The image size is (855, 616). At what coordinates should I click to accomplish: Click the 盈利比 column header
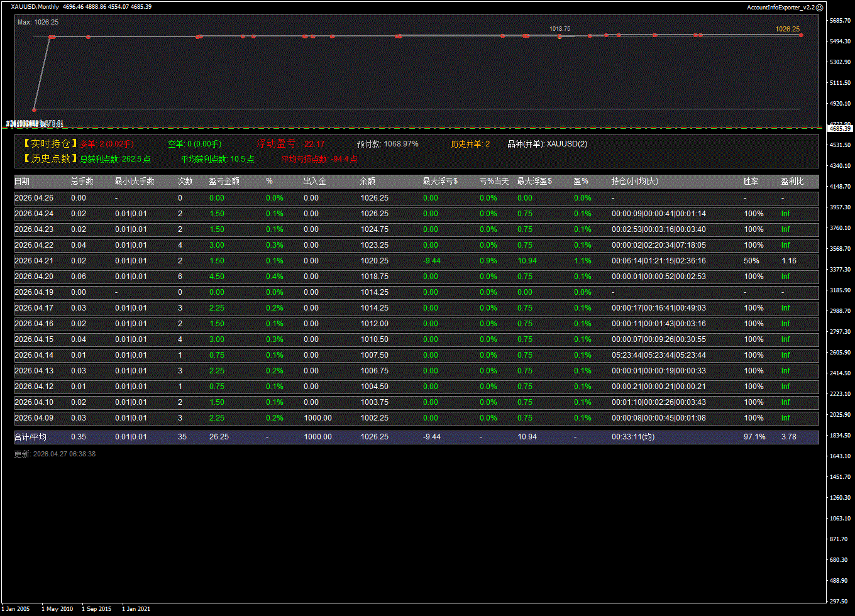792,182
